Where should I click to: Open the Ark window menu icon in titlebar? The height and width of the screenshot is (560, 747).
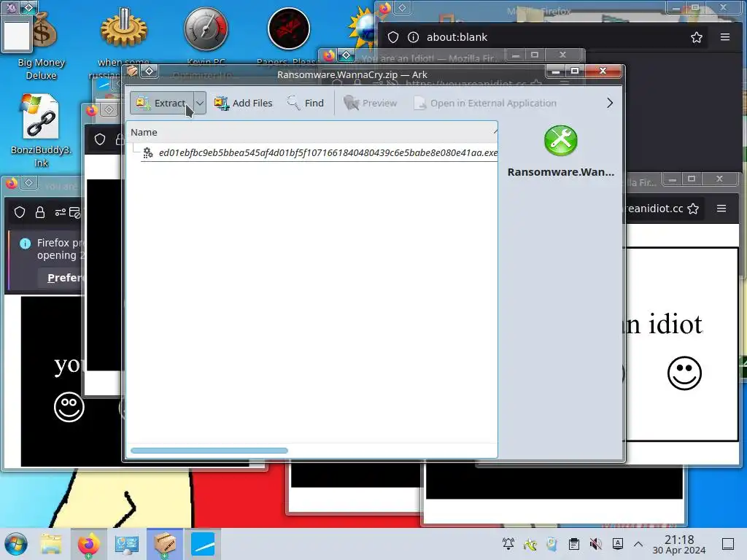(x=132, y=71)
